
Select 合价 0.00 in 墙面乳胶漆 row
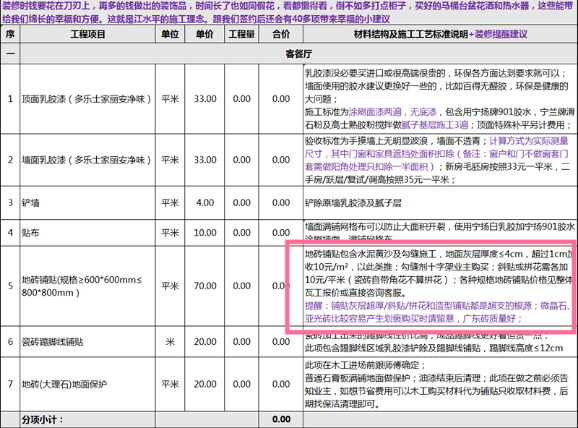pos(281,160)
